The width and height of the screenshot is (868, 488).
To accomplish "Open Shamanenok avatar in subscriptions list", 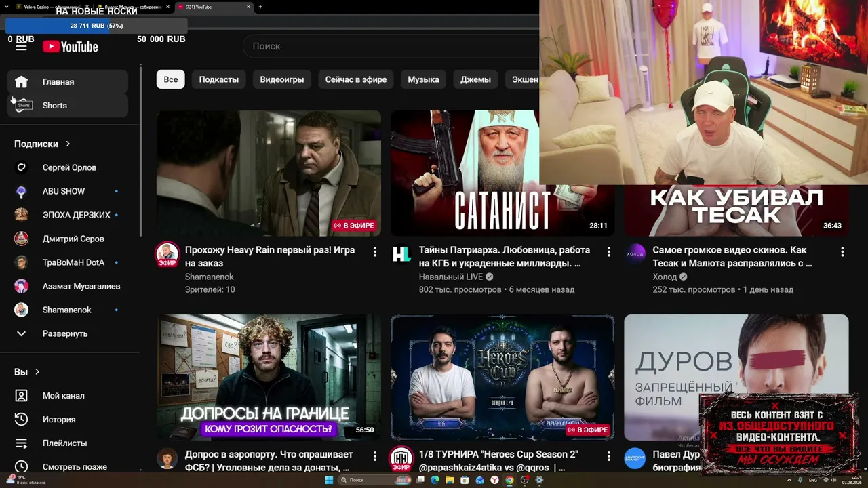I will [22, 310].
